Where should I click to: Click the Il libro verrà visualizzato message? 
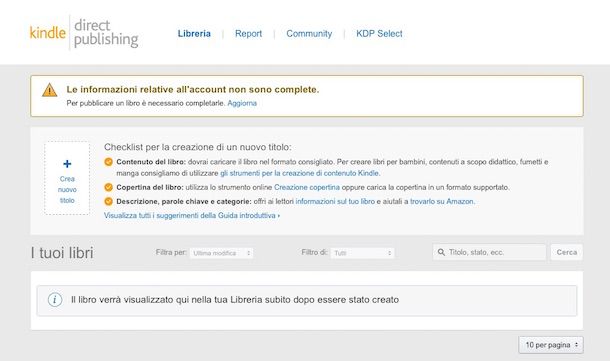[235, 300]
